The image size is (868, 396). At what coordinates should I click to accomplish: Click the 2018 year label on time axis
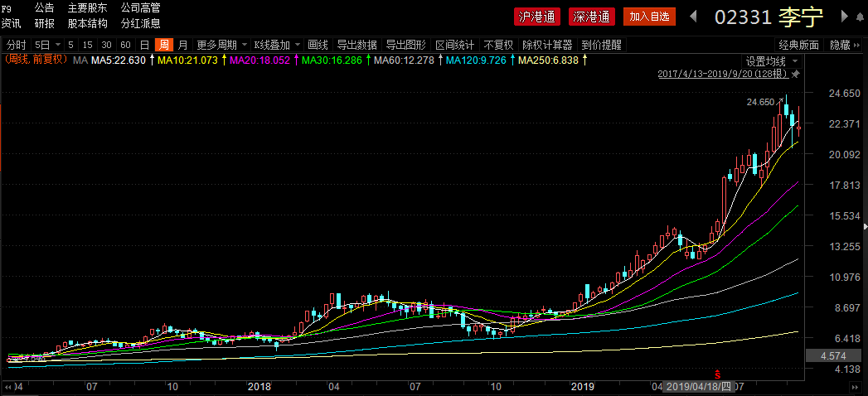coord(259,386)
